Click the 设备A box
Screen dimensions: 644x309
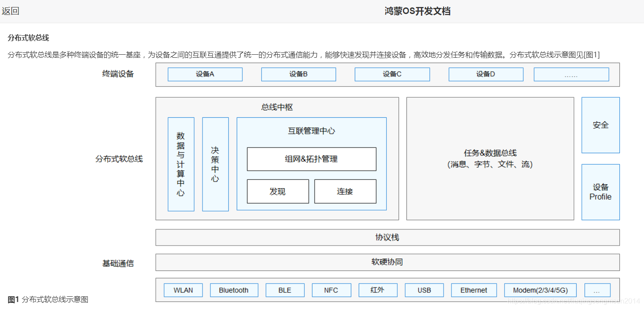click(205, 74)
